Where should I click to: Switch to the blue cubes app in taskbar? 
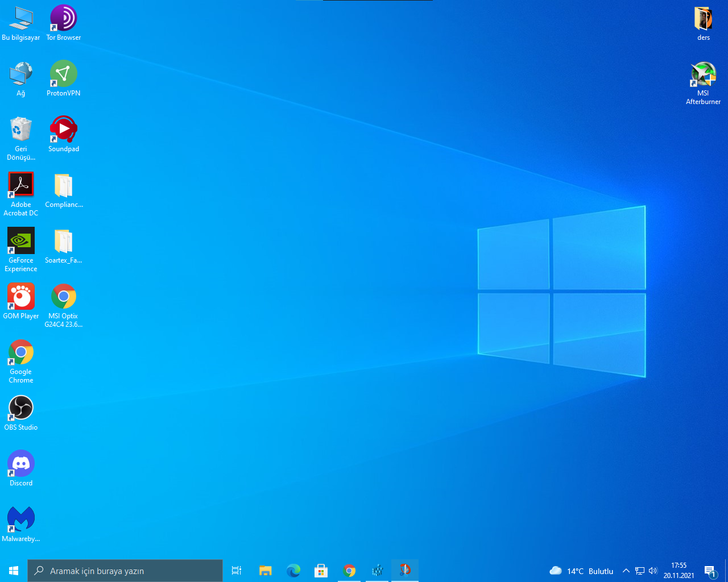coord(377,571)
